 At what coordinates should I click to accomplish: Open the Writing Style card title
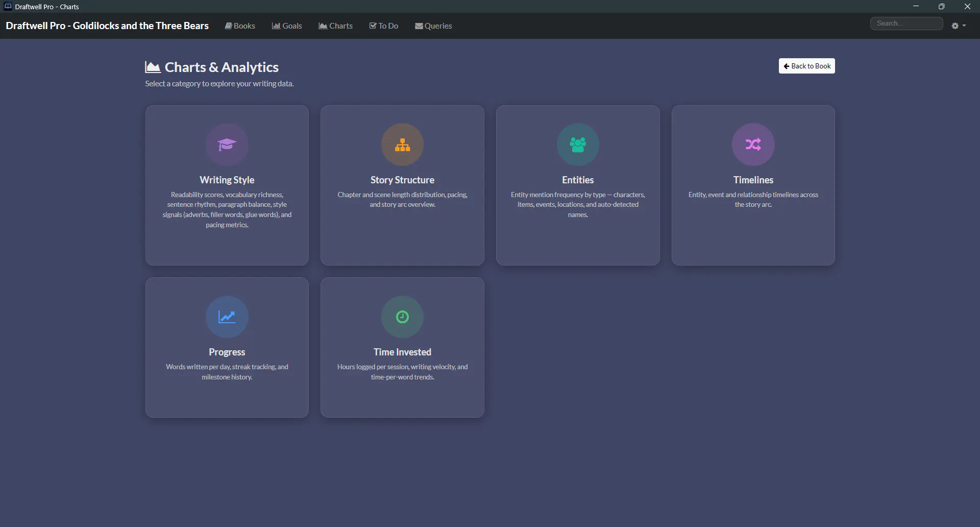click(227, 180)
